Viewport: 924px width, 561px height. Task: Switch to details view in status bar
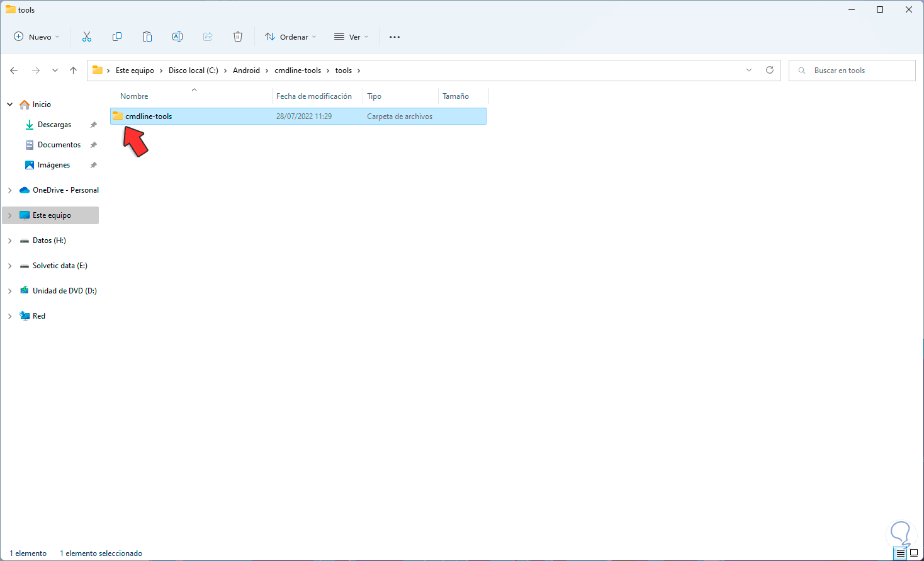pos(901,553)
